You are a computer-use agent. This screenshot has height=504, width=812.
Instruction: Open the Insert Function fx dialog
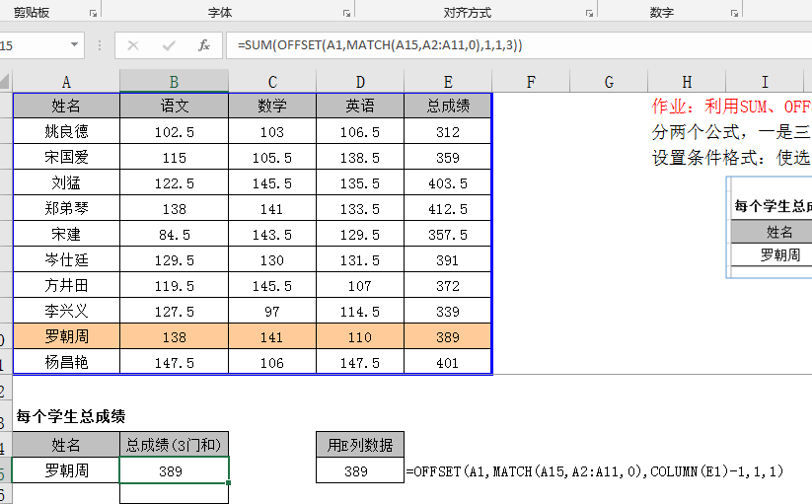(204, 45)
